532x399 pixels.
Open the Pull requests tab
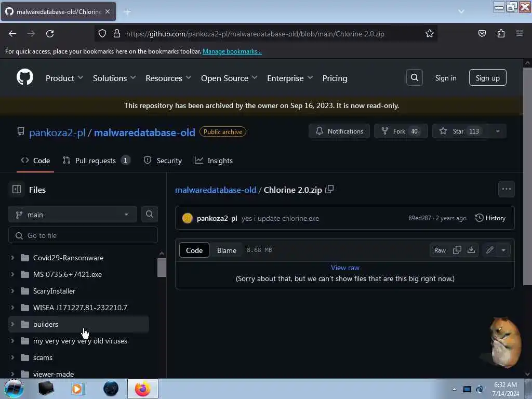point(96,161)
